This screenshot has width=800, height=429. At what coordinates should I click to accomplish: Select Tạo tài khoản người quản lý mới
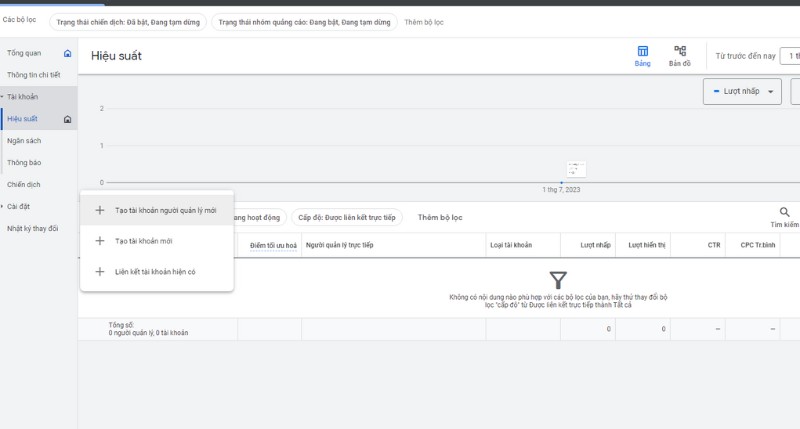pyautogui.click(x=165, y=211)
